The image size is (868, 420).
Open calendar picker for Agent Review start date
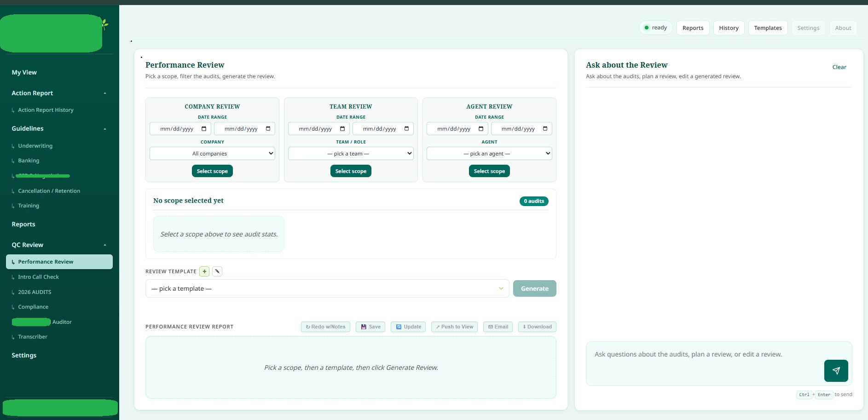click(481, 129)
